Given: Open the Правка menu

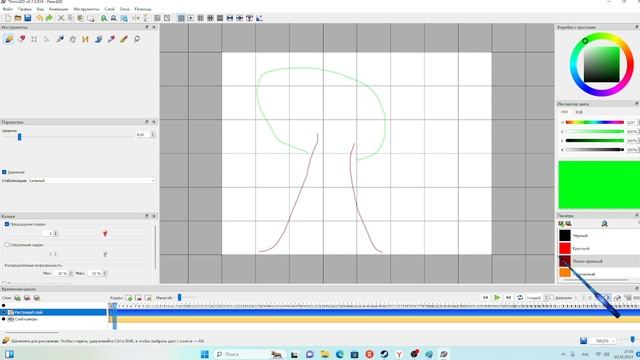Looking at the screenshot, I should [x=24, y=9].
